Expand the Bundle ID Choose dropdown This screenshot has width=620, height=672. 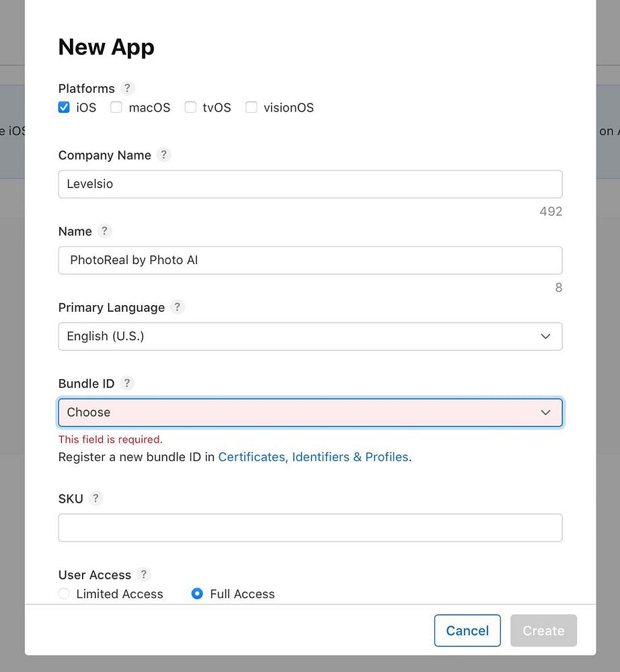click(310, 413)
